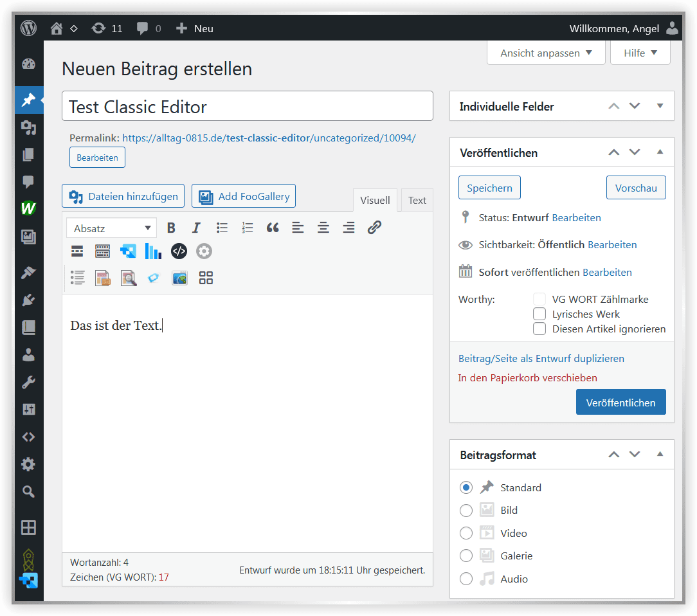Click the Bold formatting icon

[x=171, y=228]
